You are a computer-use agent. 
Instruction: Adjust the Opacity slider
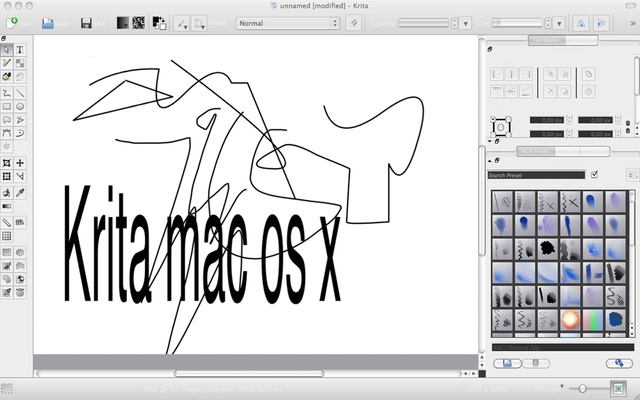[x=423, y=23]
